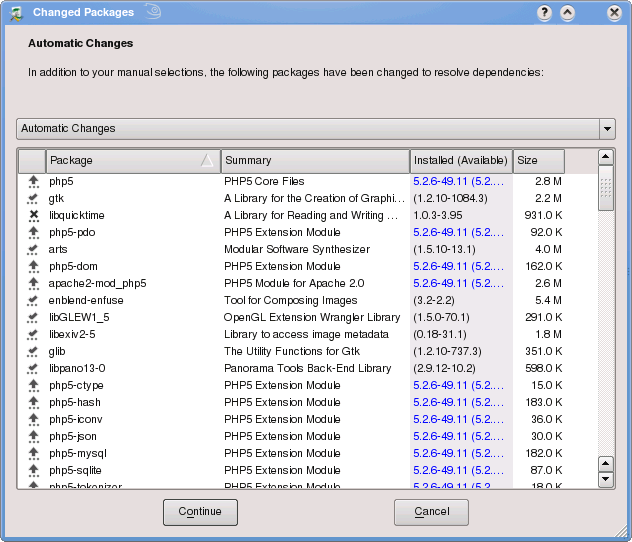Image resolution: width=632 pixels, height=542 pixels.
Task: Click the delete status icon for libquicktime
Action: (33, 216)
